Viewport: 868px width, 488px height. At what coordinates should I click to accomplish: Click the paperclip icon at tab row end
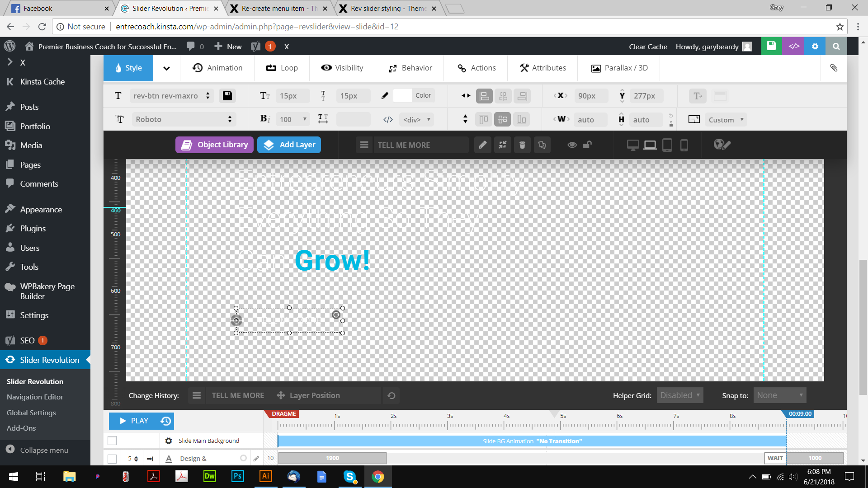tap(834, 68)
